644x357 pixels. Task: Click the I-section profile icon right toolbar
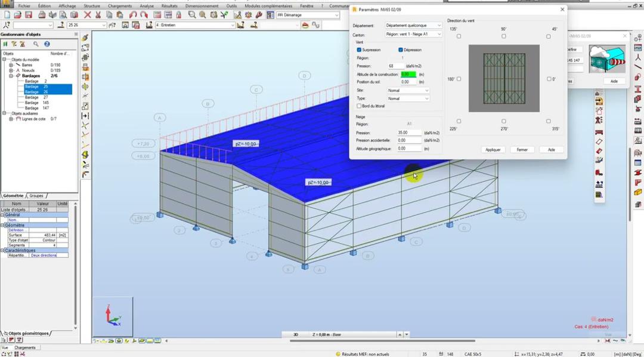tap(638, 88)
